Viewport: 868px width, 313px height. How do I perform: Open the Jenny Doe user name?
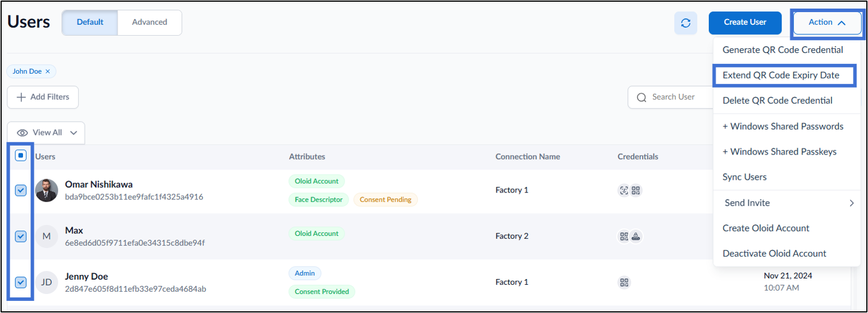(86, 277)
